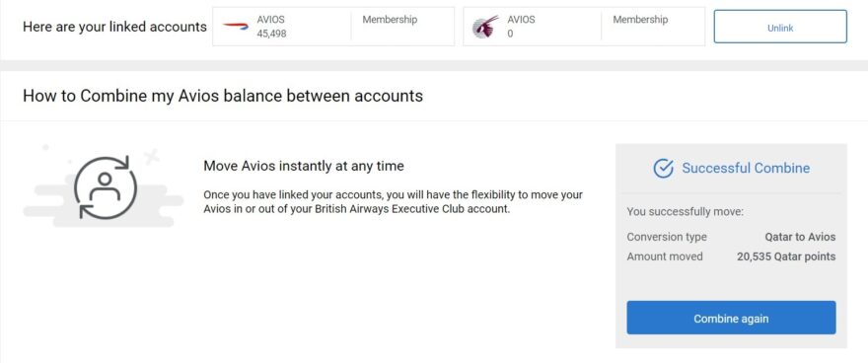Click the Amount moved label
Image resolution: width=868 pixels, height=363 pixels.
click(x=664, y=256)
